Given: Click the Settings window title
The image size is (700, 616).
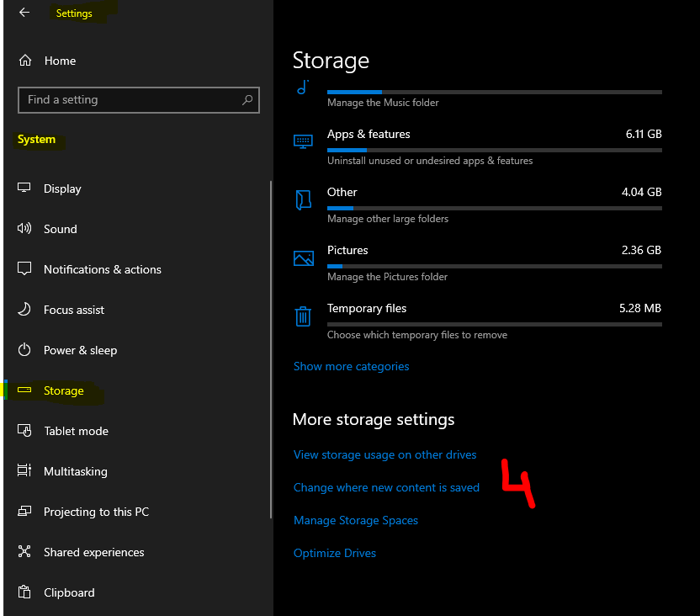Looking at the screenshot, I should (x=74, y=13).
